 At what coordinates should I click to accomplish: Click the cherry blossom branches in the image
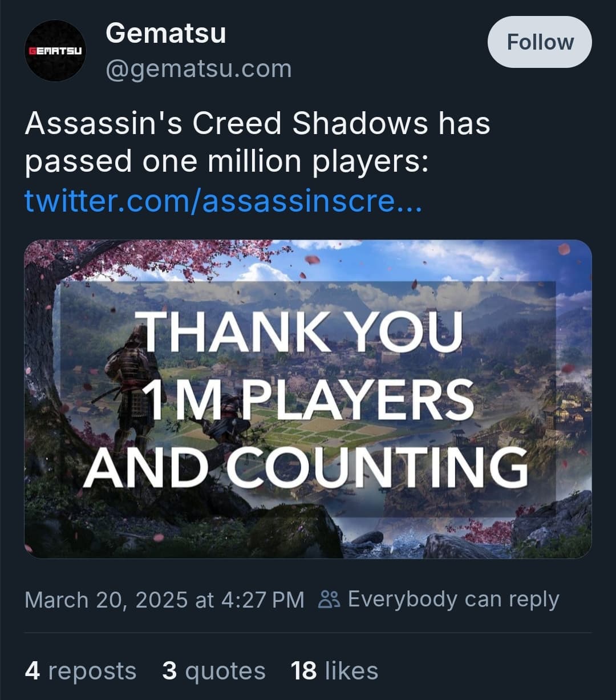[171, 255]
